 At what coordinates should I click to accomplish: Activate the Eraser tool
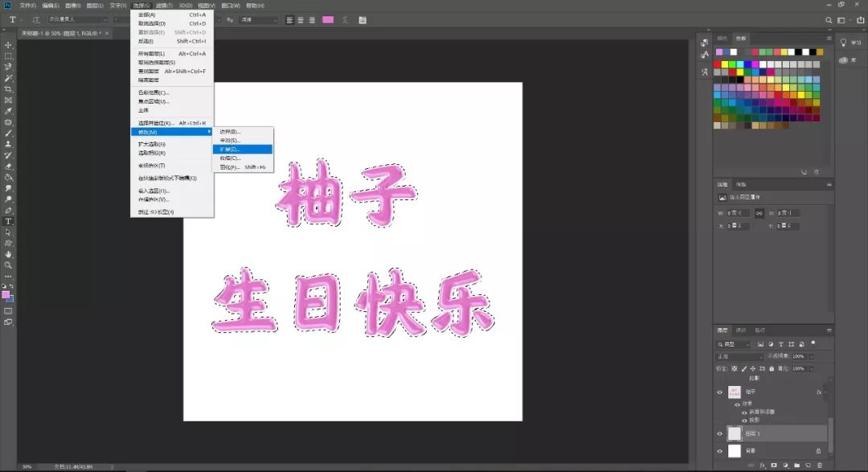[9, 166]
